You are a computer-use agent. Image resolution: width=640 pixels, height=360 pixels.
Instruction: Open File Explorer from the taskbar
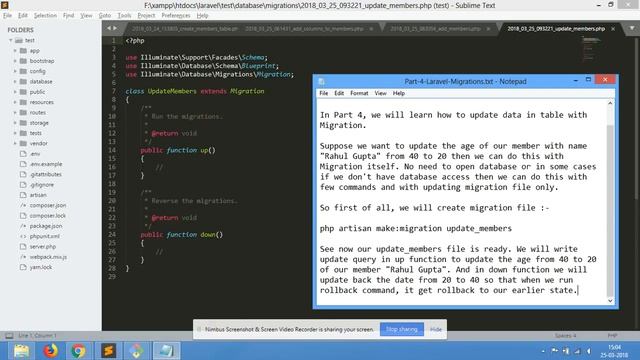click(22, 351)
